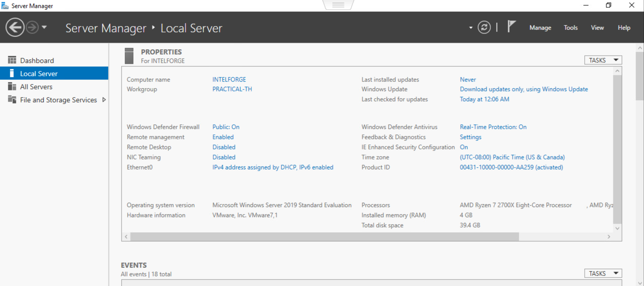Click the properties scroll left arrow
This screenshot has height=286, width=644.
pos(126,237)
